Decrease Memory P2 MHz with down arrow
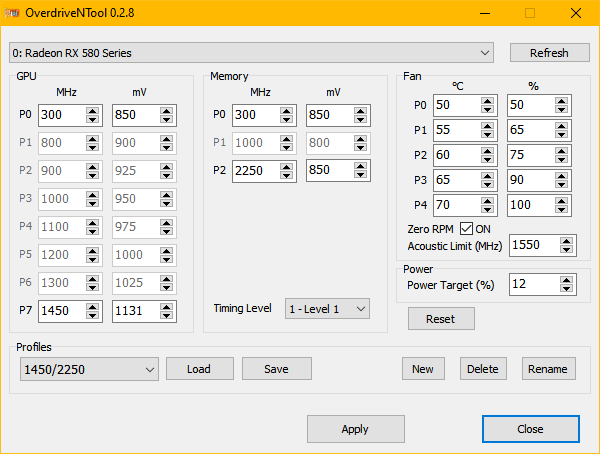The image size is (600, 454). pos(287,175)
